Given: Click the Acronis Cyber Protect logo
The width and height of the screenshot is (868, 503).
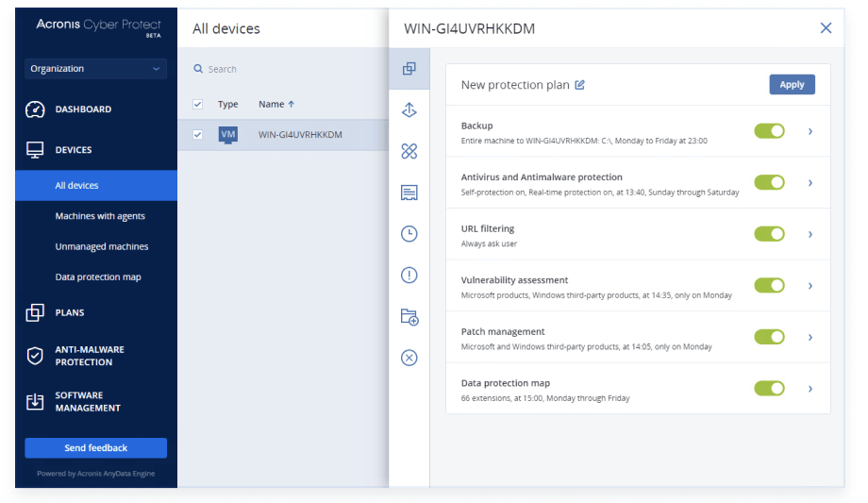Looking at the screenshot, I should pyautogui.click(x=98, y=26).
